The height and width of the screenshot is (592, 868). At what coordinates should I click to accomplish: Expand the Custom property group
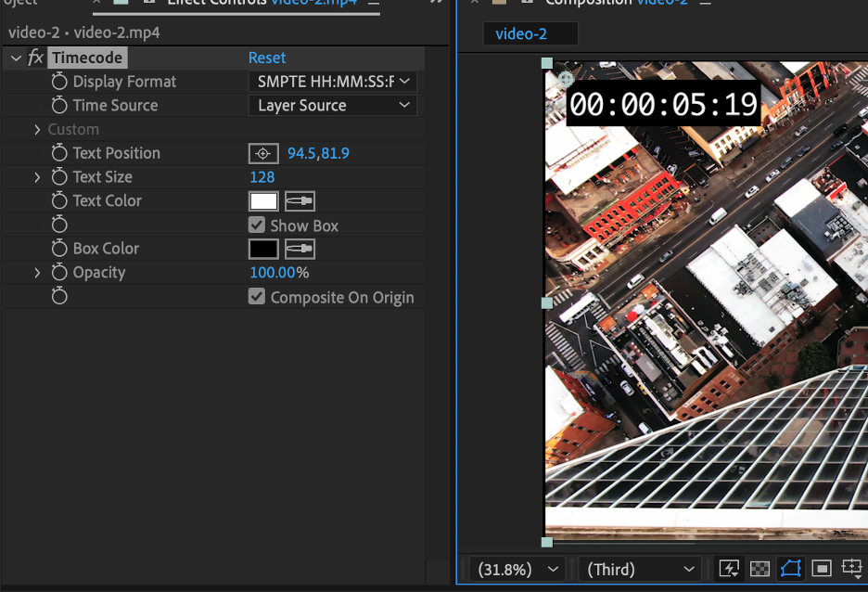click(x=37, y=130)
